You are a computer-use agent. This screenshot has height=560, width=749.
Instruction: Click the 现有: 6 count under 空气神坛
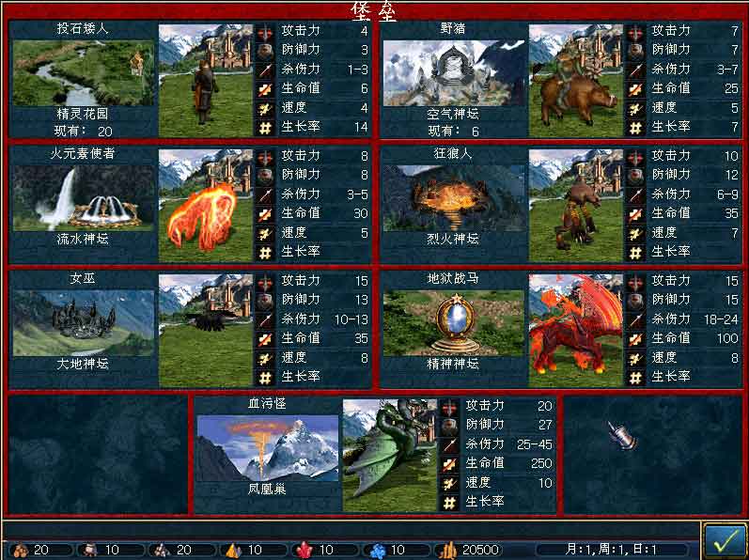point(453,131)
